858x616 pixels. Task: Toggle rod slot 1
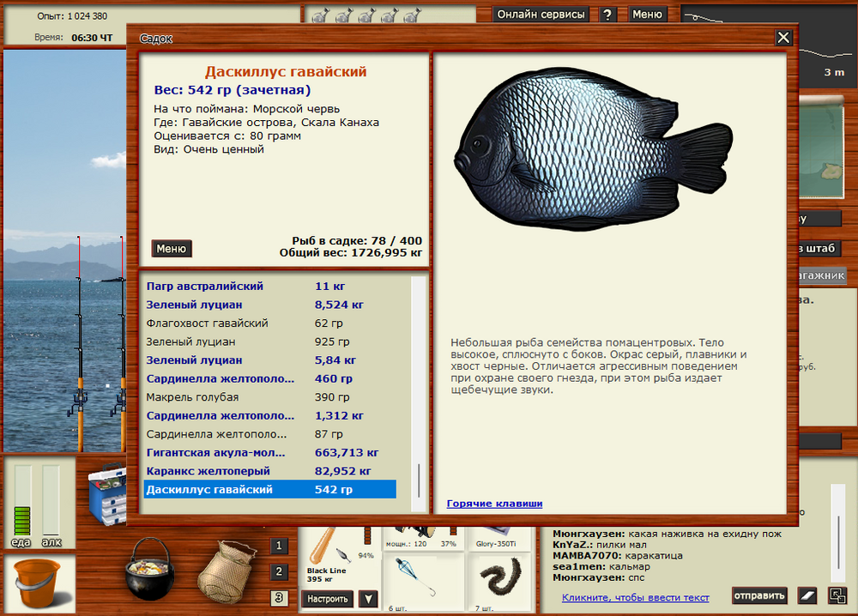(x=280, y=546)
